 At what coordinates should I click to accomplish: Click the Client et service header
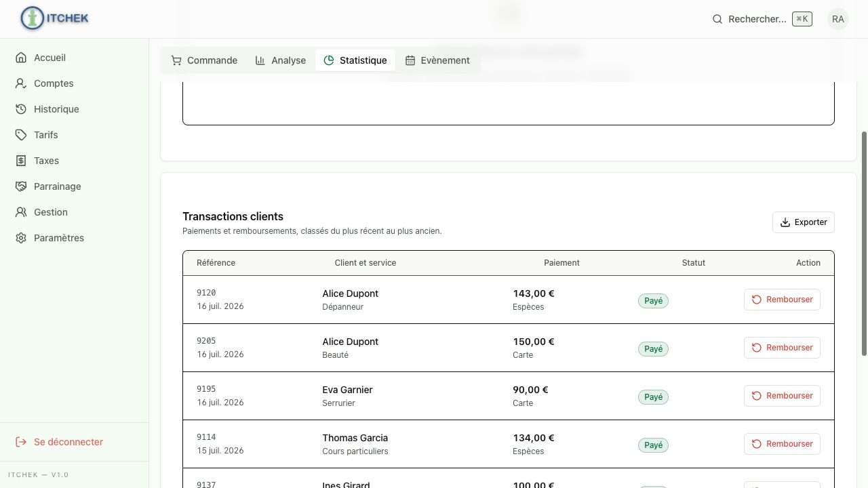click(x=365, y=263)
